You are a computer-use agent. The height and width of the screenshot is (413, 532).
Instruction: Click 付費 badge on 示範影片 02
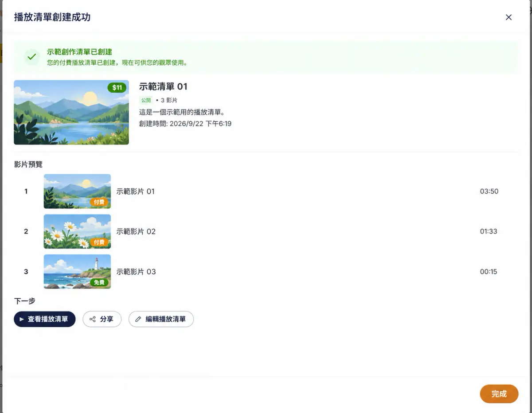99,242
